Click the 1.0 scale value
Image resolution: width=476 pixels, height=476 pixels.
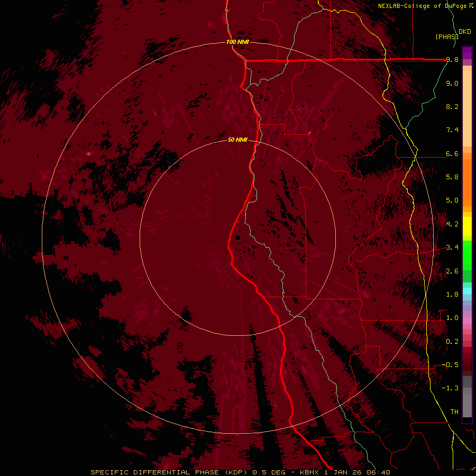click(x=452, y=317)
